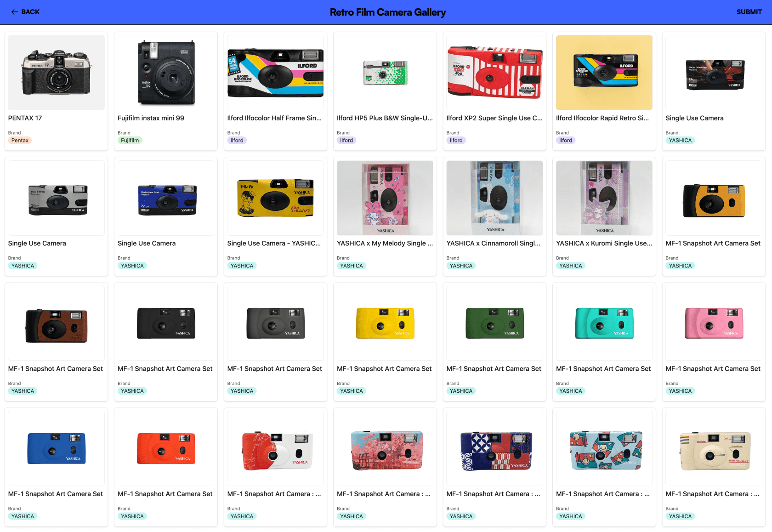Click the Ilford Ilfocolor Half Frame thumbnail

pos(276,73)
